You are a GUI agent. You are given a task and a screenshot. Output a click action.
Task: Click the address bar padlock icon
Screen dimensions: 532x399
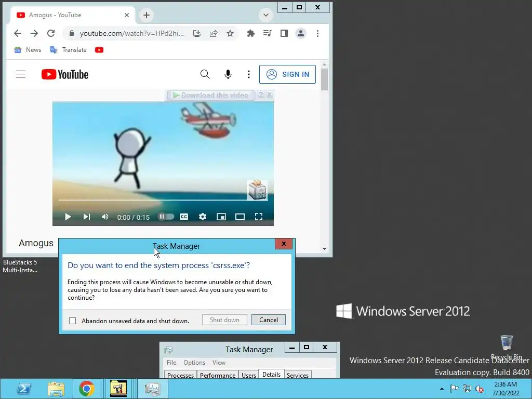click(x=71, y=33)
